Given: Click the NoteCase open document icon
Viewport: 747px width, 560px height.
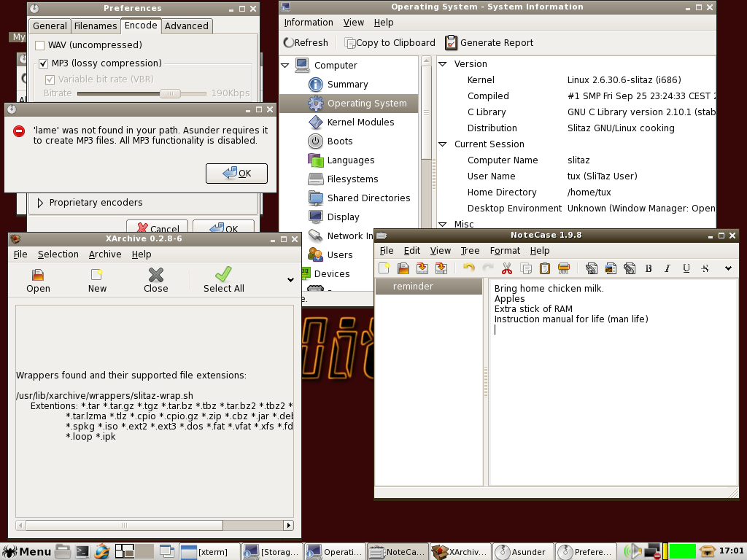Looking at the screenshot, I should pos(403,268).
